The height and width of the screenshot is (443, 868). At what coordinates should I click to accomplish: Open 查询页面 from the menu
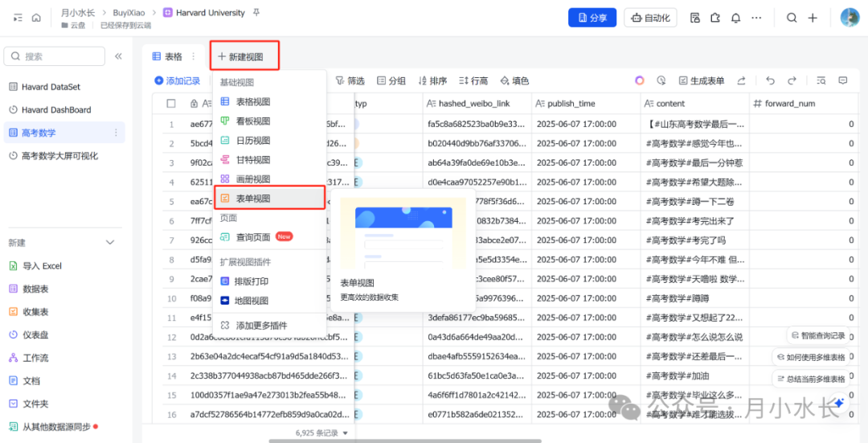point(269,237)
